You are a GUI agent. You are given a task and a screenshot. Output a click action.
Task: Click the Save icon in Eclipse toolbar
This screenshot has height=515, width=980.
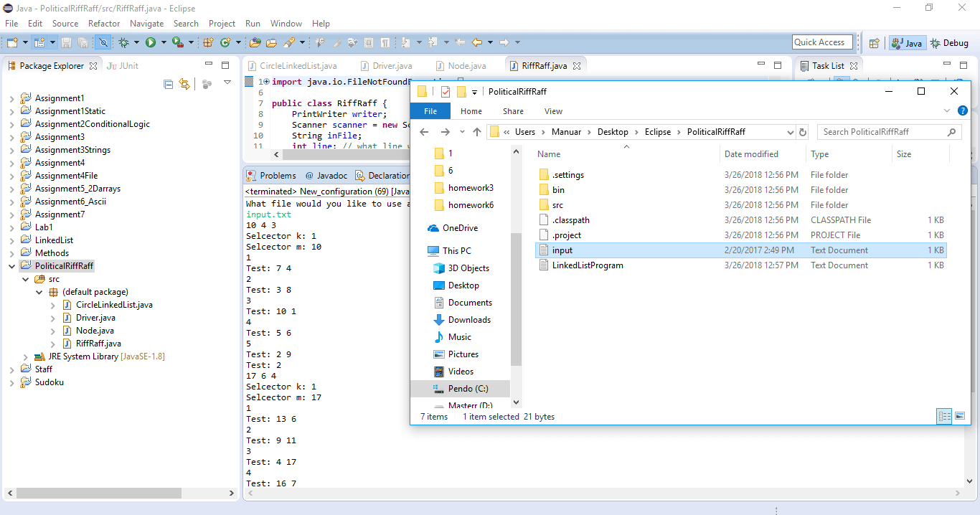pos(66,42)
